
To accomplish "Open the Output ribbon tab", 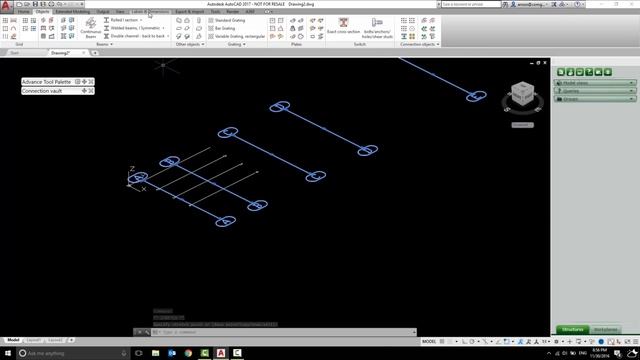I will click(x=103, y=12).
